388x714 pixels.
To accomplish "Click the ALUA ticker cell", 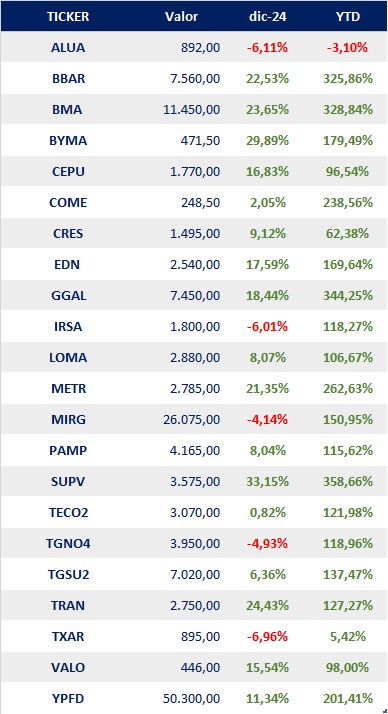I will point(68,47).
